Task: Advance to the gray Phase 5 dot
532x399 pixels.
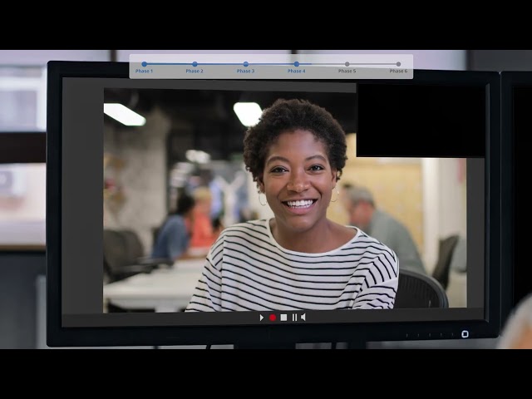Action: [347, 63]
